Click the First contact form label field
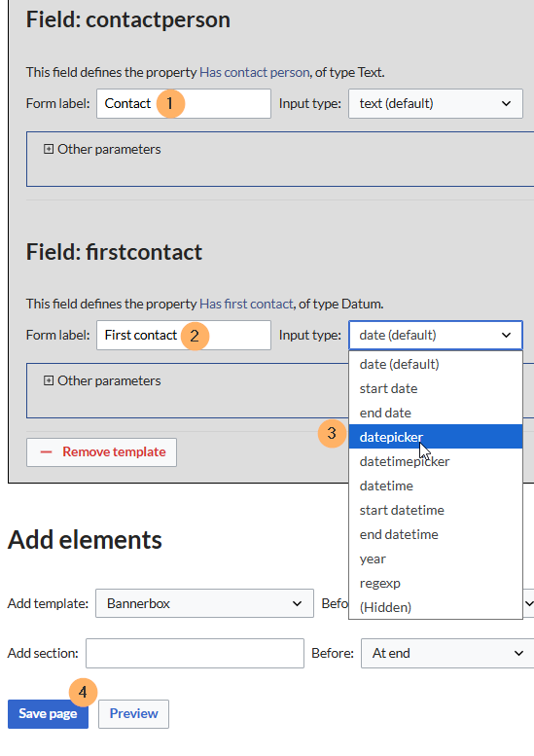The width and height of the screenshot is (534, 756). tap(184, 335)
